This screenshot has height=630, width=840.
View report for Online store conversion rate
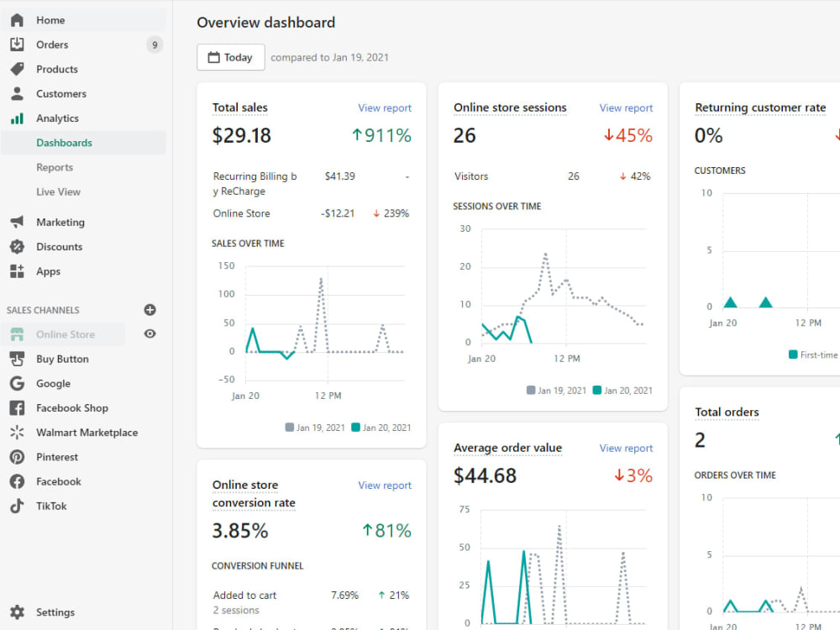(x=385, y=485)
